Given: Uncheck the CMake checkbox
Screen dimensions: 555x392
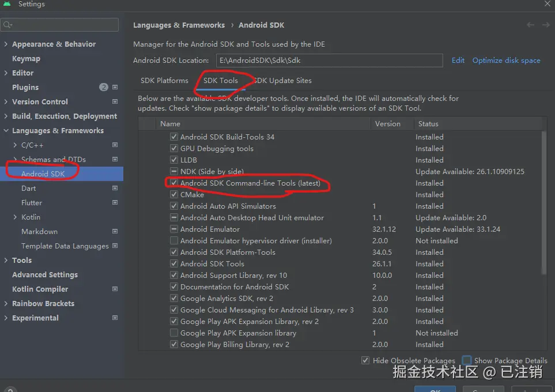Looking at the screenshot, I should [174, 194].
